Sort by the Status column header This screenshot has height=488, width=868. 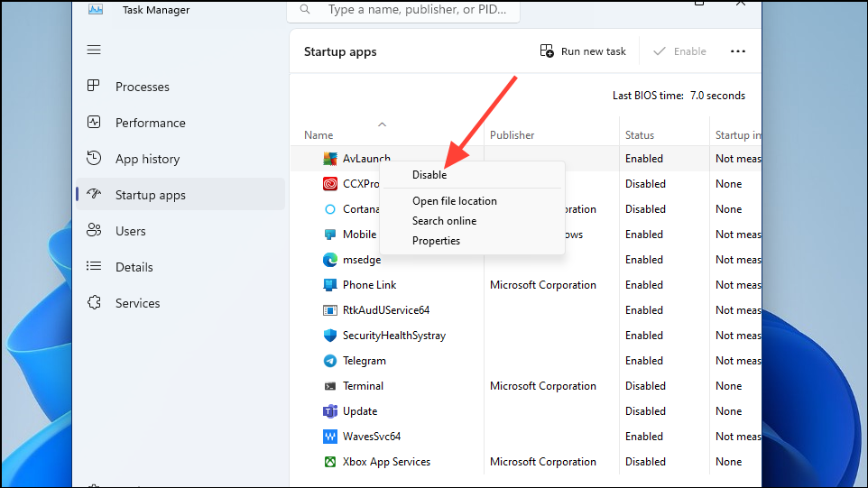640,135
